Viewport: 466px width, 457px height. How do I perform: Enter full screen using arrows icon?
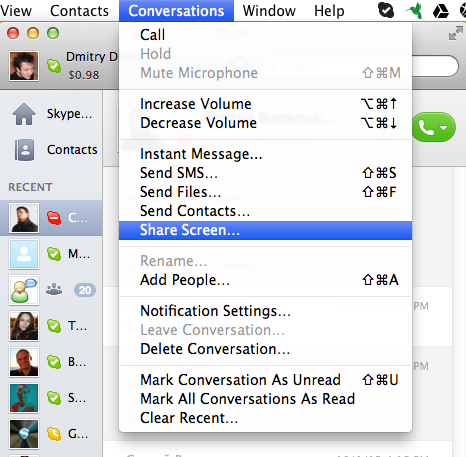tap(455, 33)
